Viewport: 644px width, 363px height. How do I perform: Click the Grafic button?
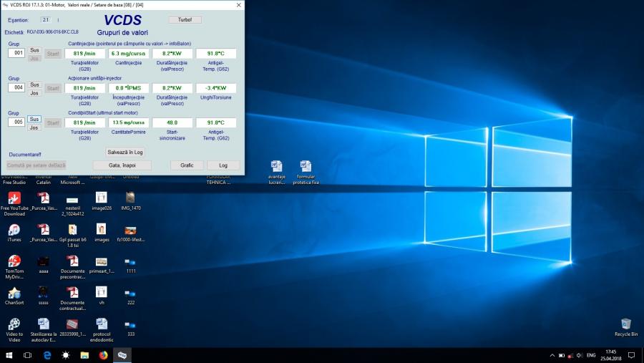(187, 165)
